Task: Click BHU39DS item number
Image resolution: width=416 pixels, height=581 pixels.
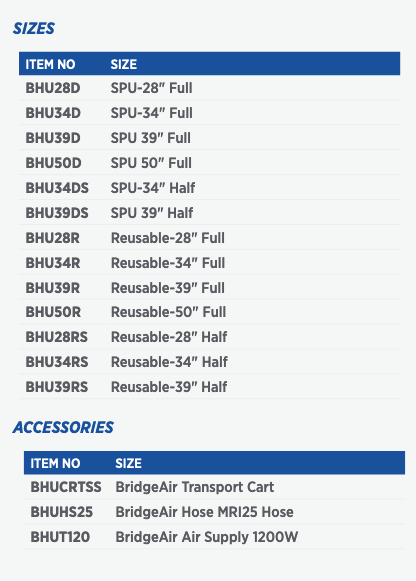Action: [x=57, y=213]
